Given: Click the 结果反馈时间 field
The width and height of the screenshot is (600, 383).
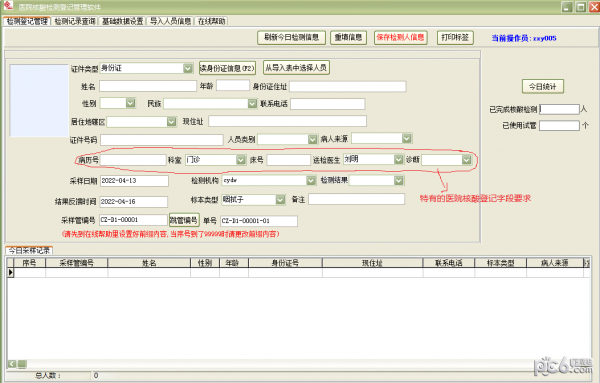Looking at the screenshot, I should coord(134,202).
